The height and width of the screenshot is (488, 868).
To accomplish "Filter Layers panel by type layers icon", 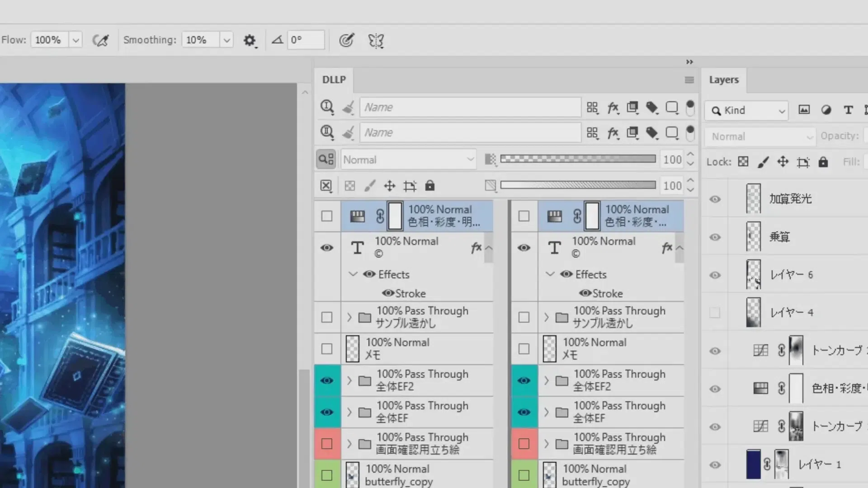I will [848, 110].
